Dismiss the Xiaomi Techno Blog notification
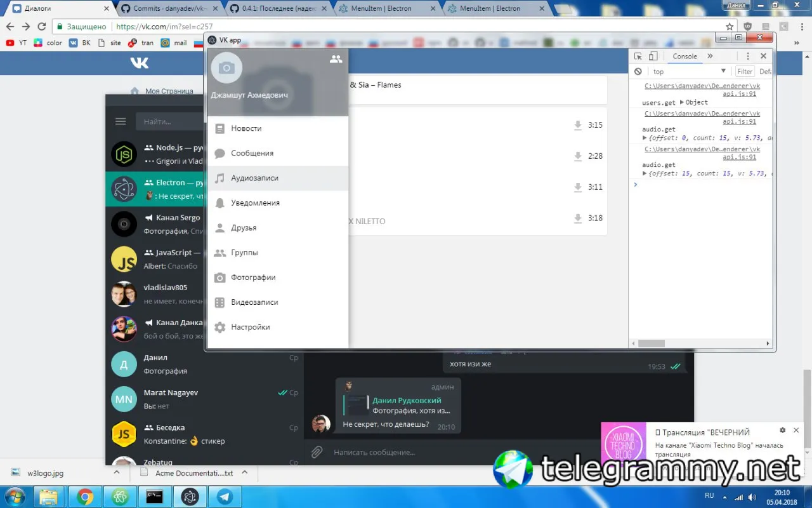This screenshot has height=508, width=812. coord(796,431)
